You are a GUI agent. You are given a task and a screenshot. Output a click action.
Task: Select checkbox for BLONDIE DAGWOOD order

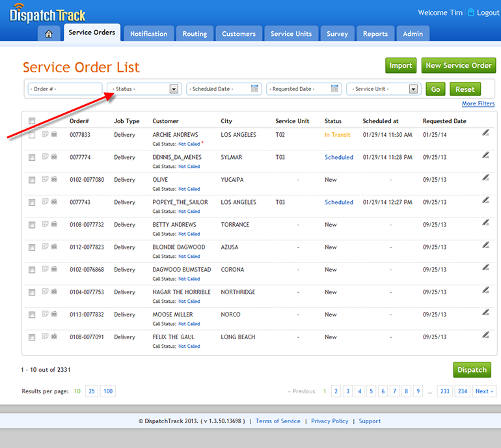(x=32, y=247)
